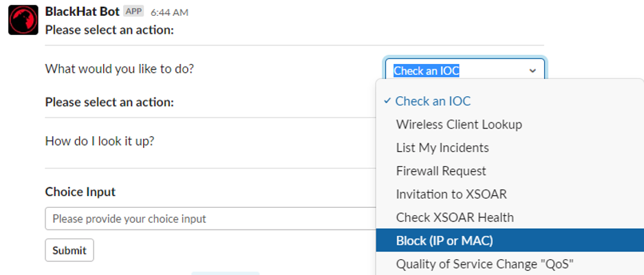This screenshot has height=275, width=644.
Task: Click the 6:44 AM message timestamp
Action: 169,13
